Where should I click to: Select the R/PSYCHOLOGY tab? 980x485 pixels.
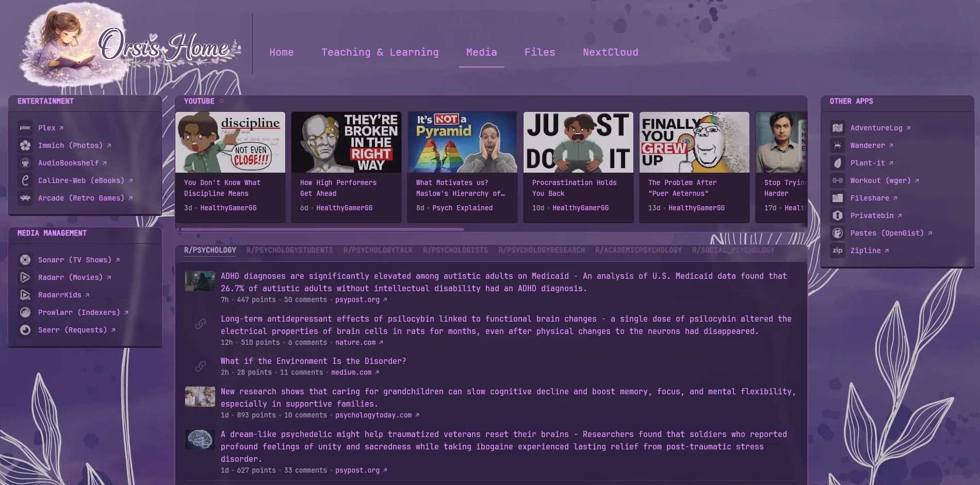coord(210,250)
